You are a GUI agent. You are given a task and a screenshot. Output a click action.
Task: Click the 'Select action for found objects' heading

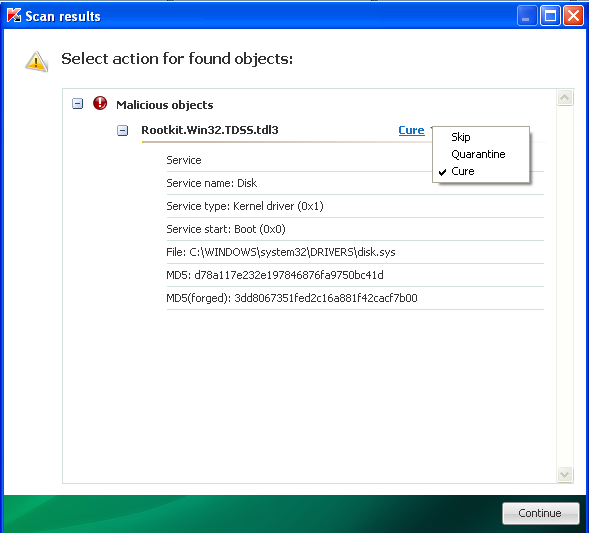pos(177,59)
